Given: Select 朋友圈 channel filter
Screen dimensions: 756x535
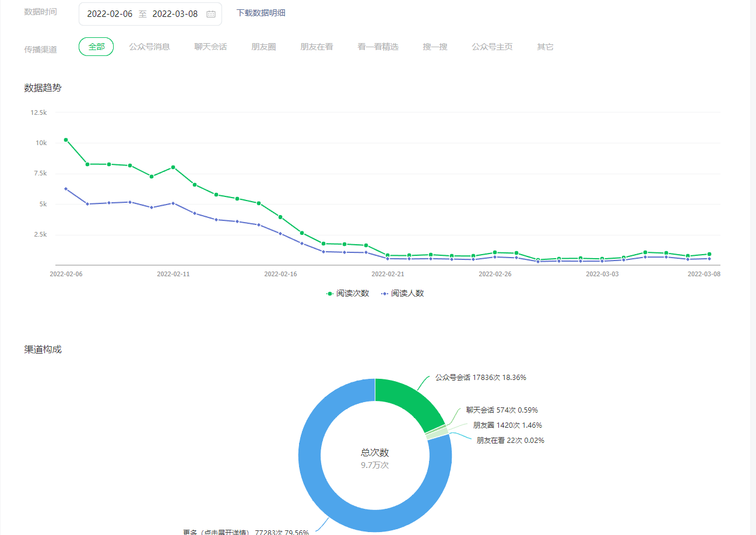Looking at the screenshot, I should click(x=263, y=47).
